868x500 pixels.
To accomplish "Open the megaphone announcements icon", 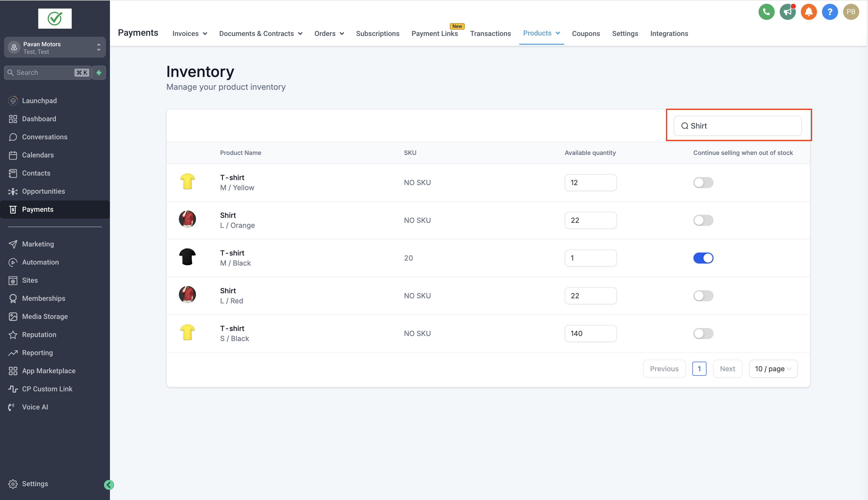I will [787, 12].
